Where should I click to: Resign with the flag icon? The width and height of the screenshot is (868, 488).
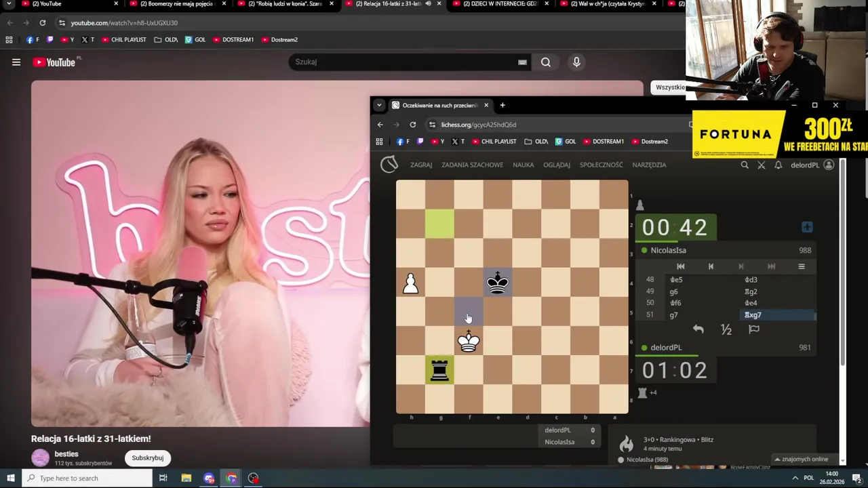point(754,329)
